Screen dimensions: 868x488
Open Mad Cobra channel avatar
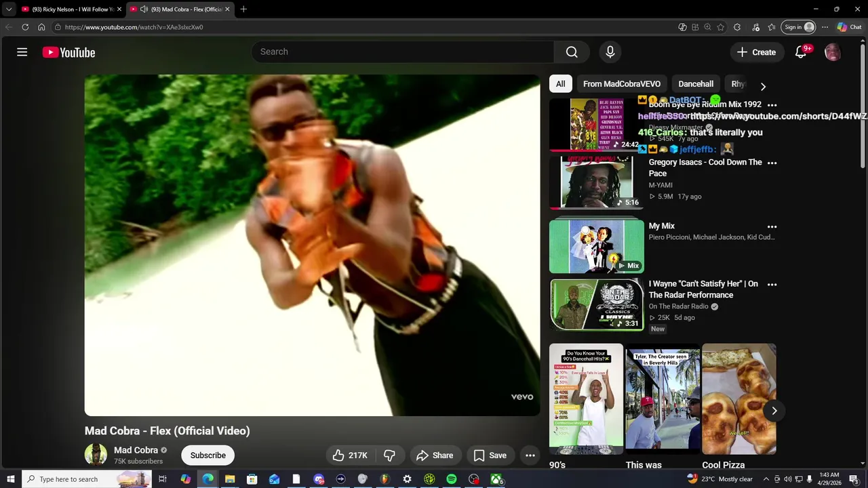click(x=96, y=455)
